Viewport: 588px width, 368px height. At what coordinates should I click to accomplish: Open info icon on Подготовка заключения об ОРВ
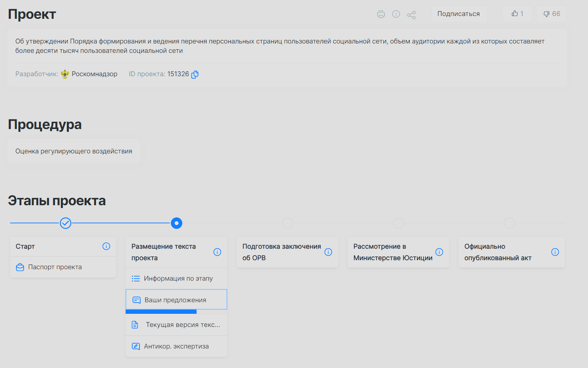click(328, 252)
